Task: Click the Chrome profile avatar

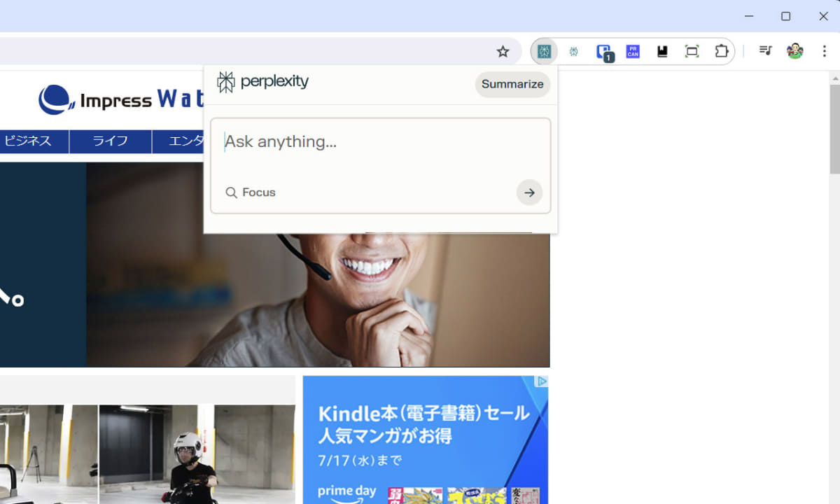Action: 795,50
